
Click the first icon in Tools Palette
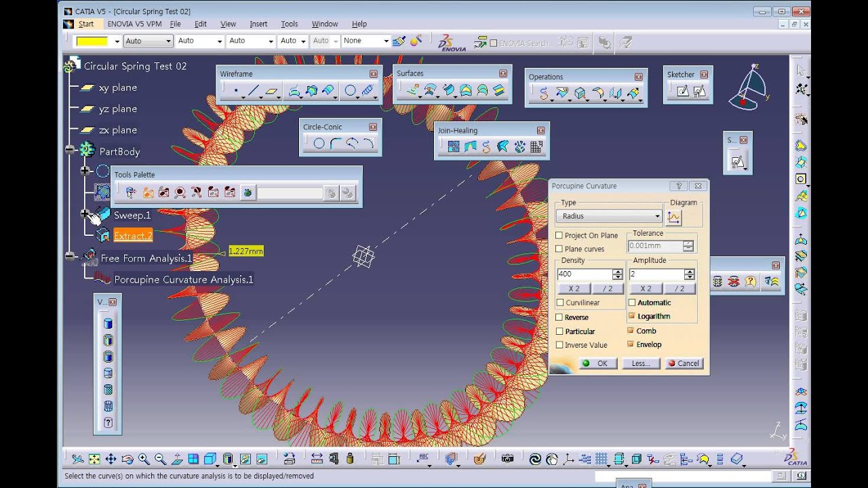click(131, 193)
